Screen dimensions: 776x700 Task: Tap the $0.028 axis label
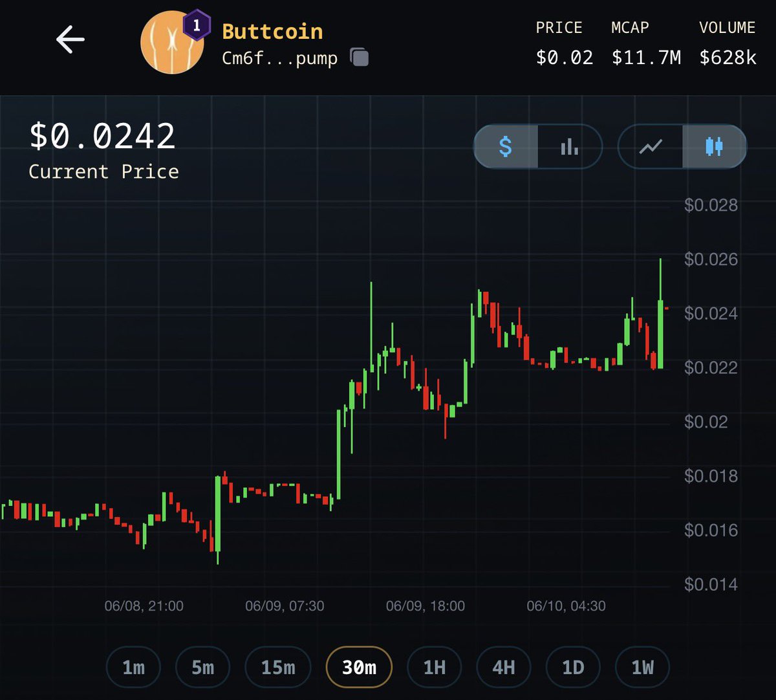click(711, 205)
